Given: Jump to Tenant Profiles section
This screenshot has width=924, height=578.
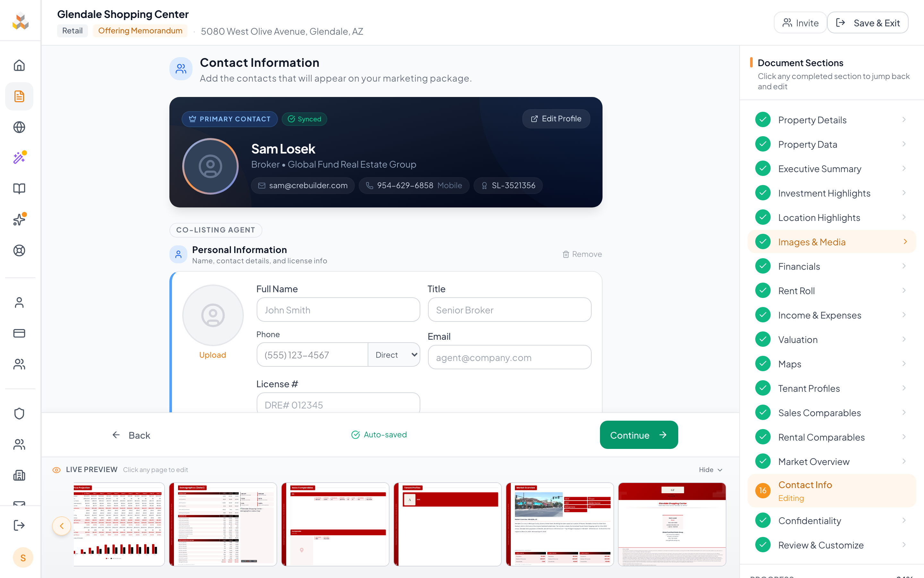Looking at the screenshot, I should click(x=832, y=389).
